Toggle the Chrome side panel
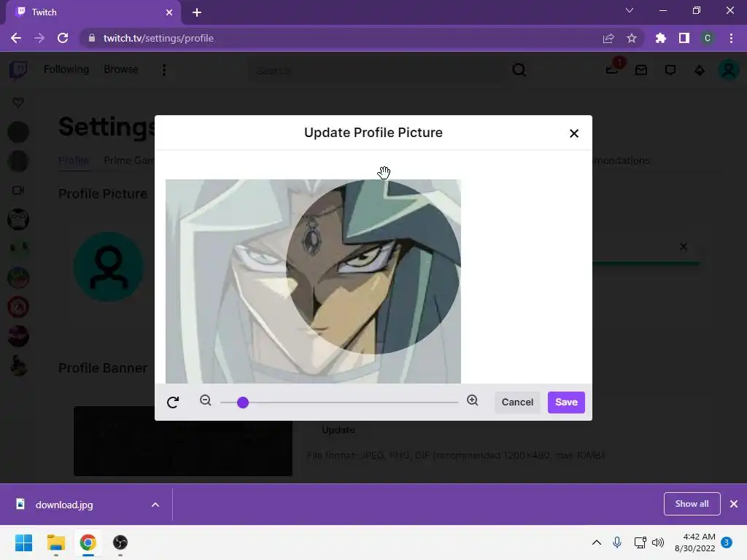Image resolution: width=747 pixels, height=560 pixels. tap(684, 38)
